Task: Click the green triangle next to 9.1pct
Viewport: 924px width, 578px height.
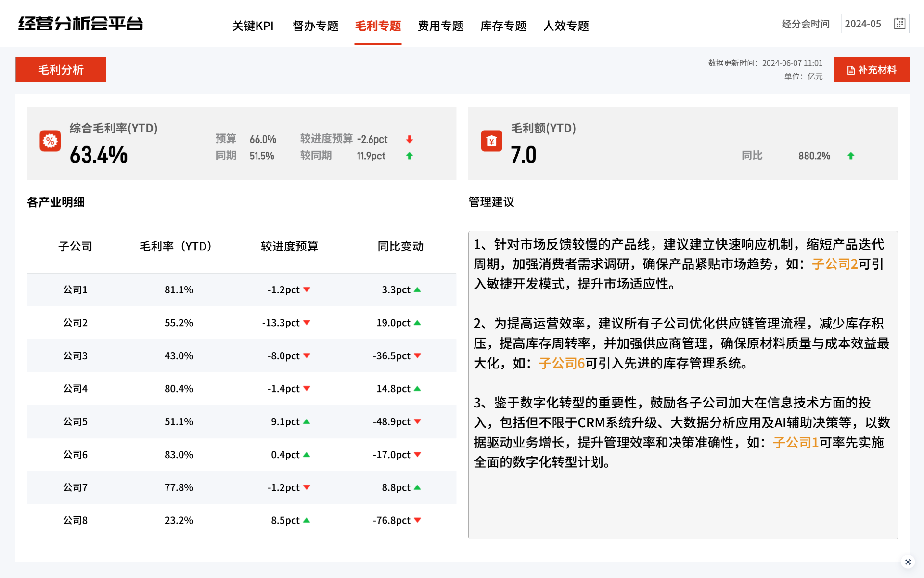Action: coord(307,421)
